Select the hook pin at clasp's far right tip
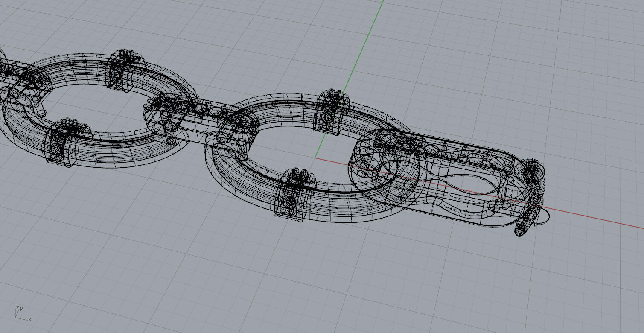The height and width of the screenshot is (333, 644). click(x=531, y=197)
